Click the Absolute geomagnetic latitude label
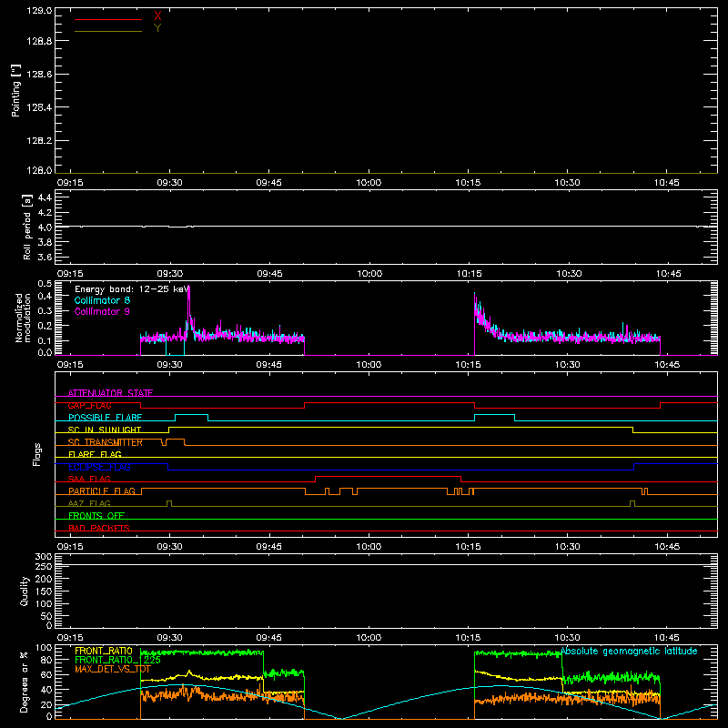This screenshot has height=728, width=728. (x=629, y=651)
